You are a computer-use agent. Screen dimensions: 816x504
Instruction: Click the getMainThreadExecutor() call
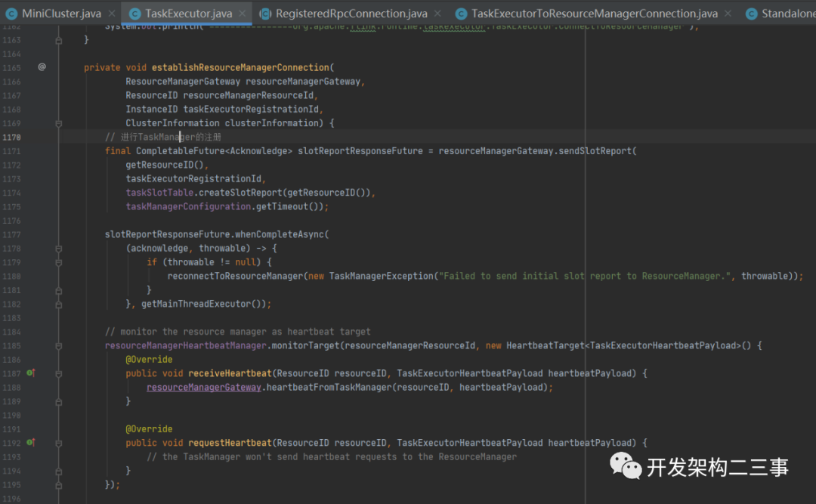203,304
